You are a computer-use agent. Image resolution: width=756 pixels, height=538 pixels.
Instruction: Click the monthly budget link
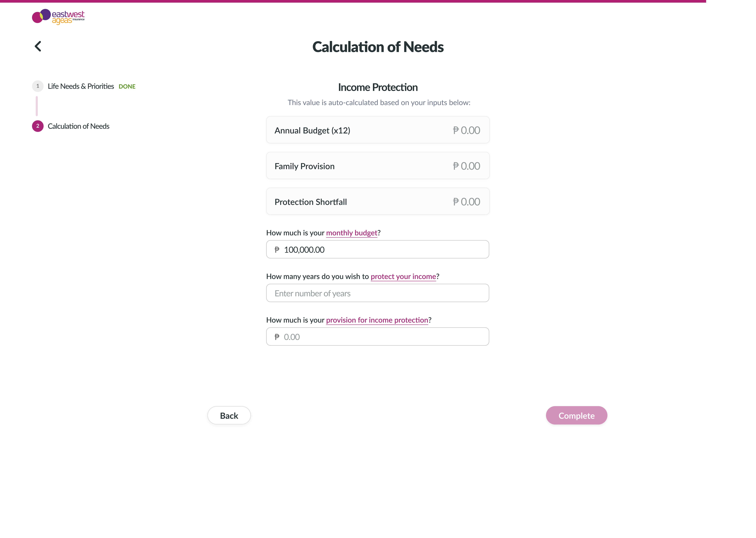(351, 233)
